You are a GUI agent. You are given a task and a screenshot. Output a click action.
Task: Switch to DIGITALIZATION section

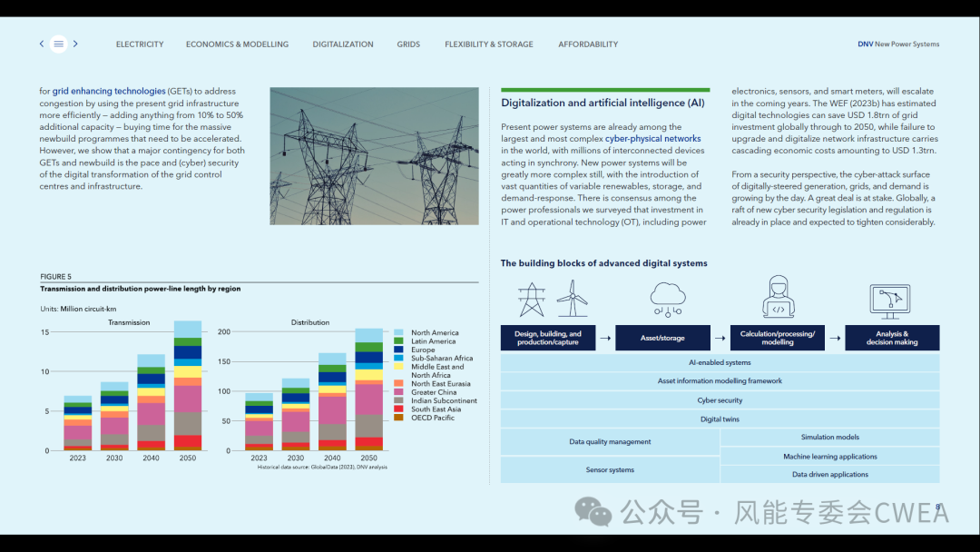pos(342,44)
